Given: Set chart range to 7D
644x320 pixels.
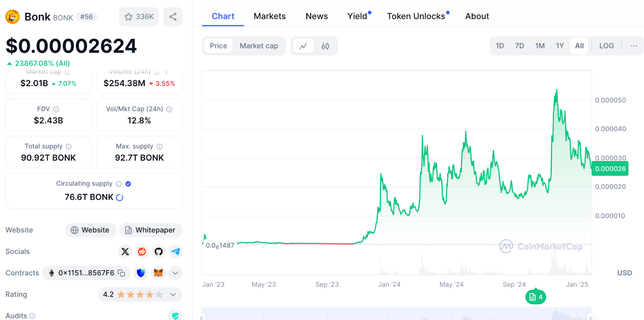Looking at the screenshot, I should point(520,46).
